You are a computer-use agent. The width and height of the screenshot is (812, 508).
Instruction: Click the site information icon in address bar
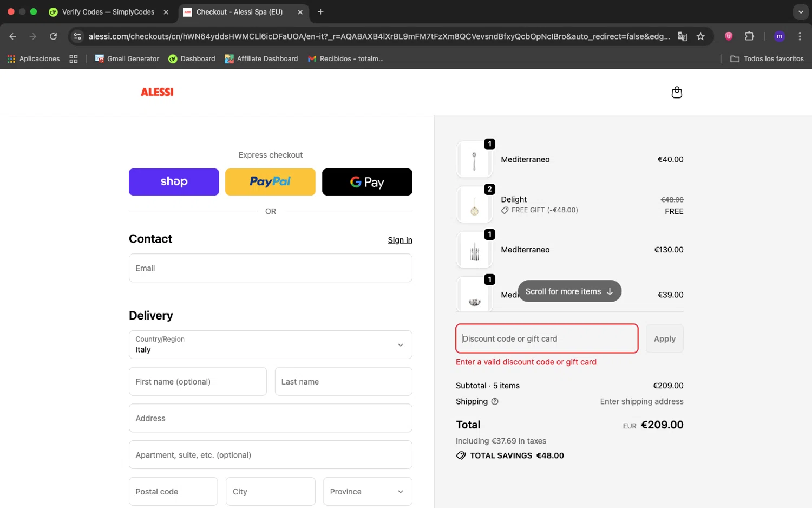[77, 36]
